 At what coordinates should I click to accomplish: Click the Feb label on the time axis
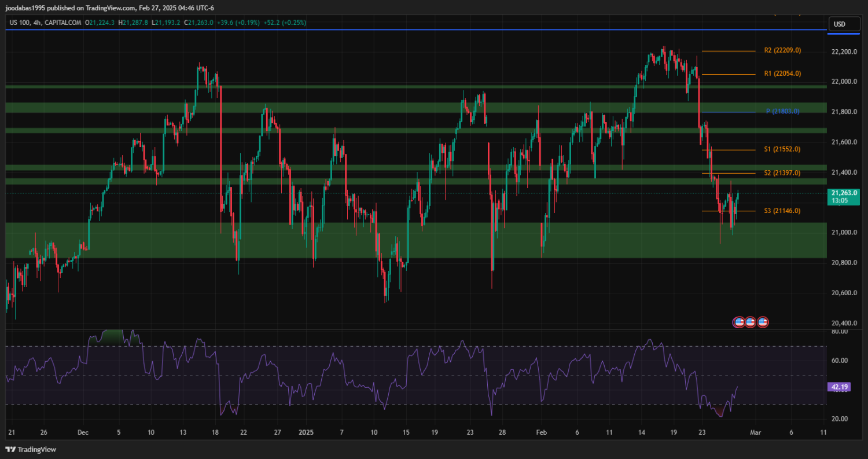541,432
